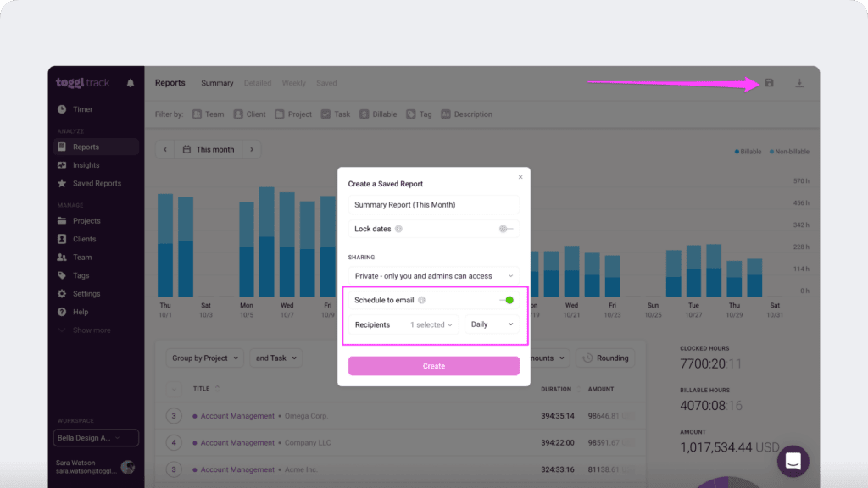The width and height of the screenshot is (868, 488).
Task: Click the info icon beside Lock dates
Action: pyautogui.click(x=398, y=229)
